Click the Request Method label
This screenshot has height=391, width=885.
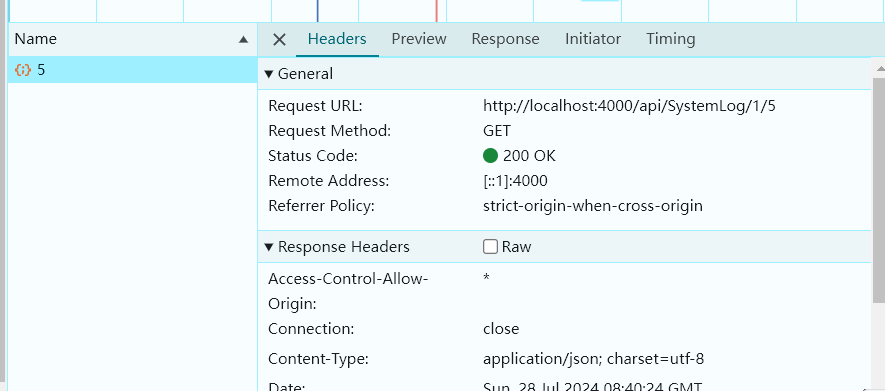pos(330,131)
